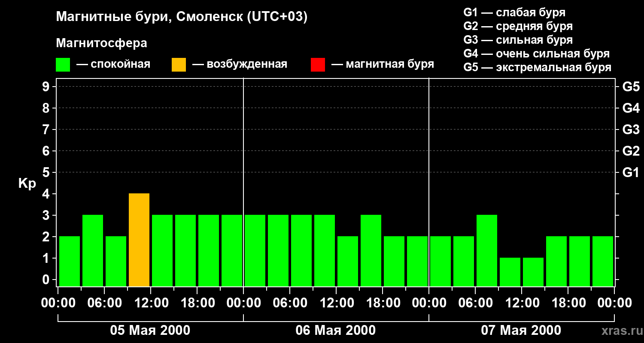The height and width of the screenshot is (343, 644).
Task: Select the orange Kp 4 bar on 05 Мая
Action: pos(139,240)
